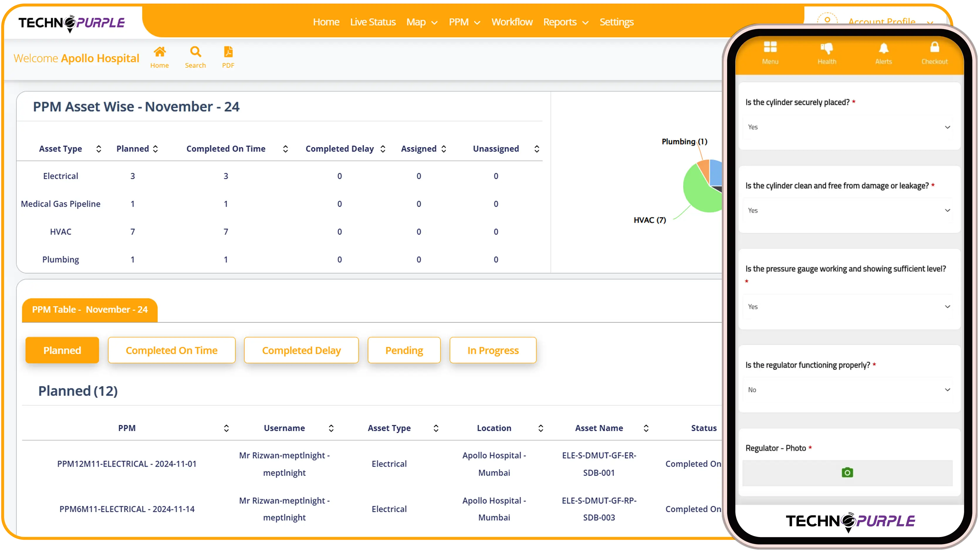Image resolution: width=980 pixels, height=552 pixels.
Task: Sort the Planned column
Action: 156,149
